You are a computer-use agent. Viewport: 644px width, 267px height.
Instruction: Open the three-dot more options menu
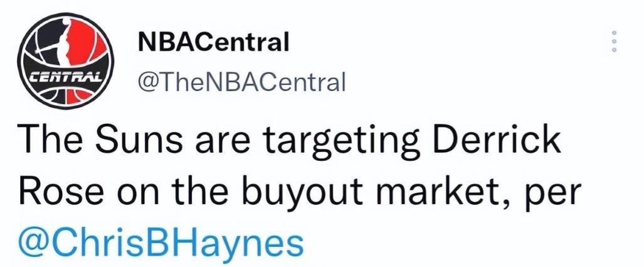pyautogui.click(x=615, y=41)
